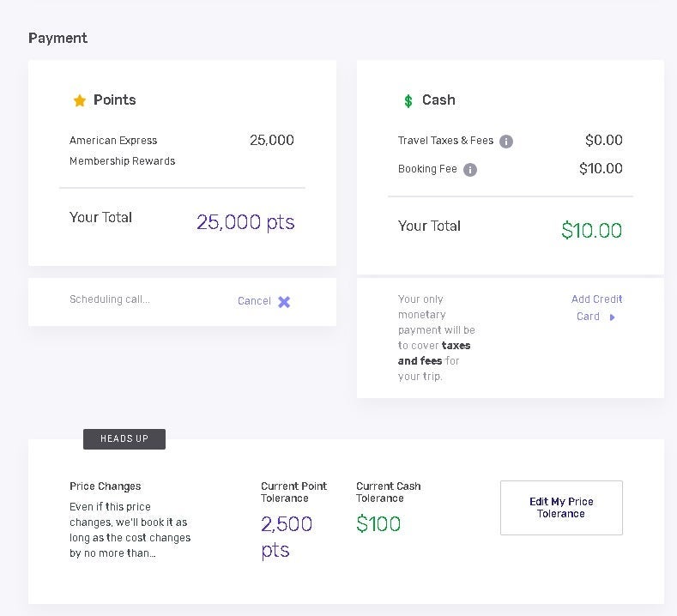Click the HEADS UP badge
This screenshot has height=616, width=677.
[x=124, y=439]
